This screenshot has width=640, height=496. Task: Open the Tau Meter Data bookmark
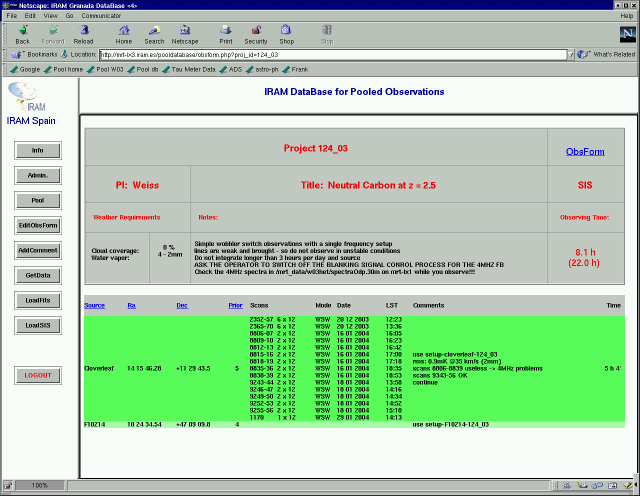[189, 69]
